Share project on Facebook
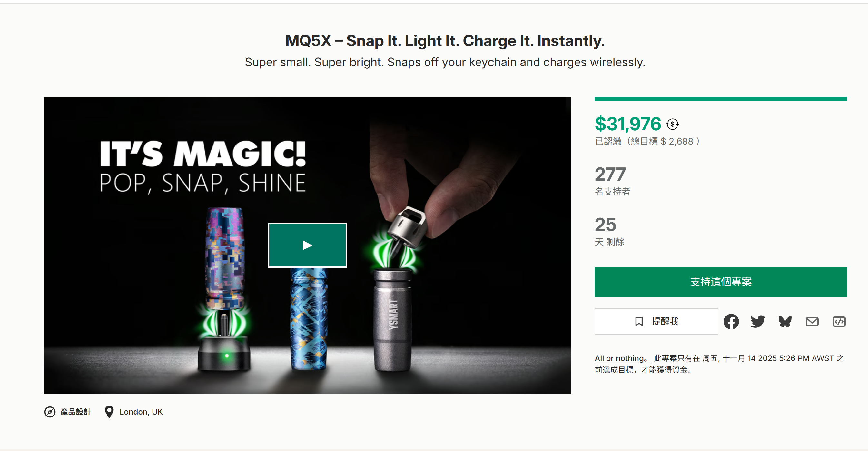Screen dimensions: 868x451 pos(731,321)
